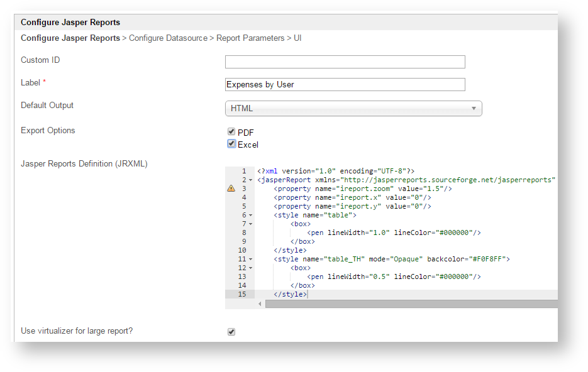Fold the table_TH style on line 11
The image size is (588, 372).
pos(251,260)
